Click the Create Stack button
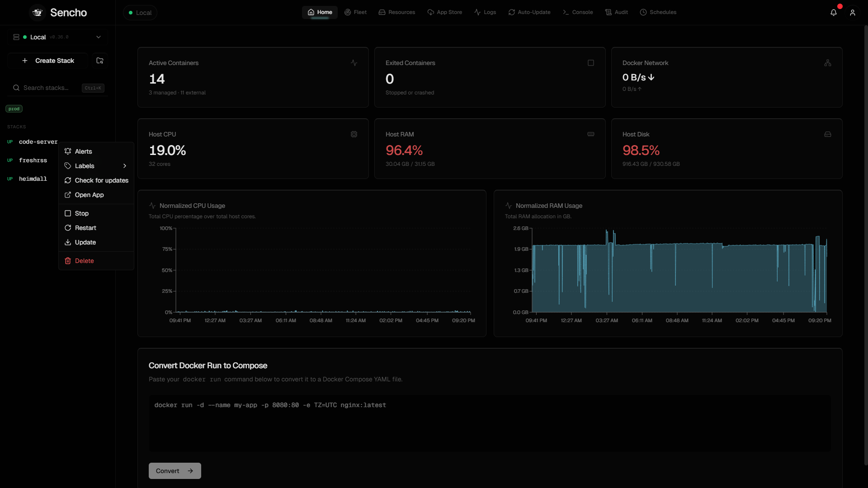This screenshot has height=488, width=868. 48,61
